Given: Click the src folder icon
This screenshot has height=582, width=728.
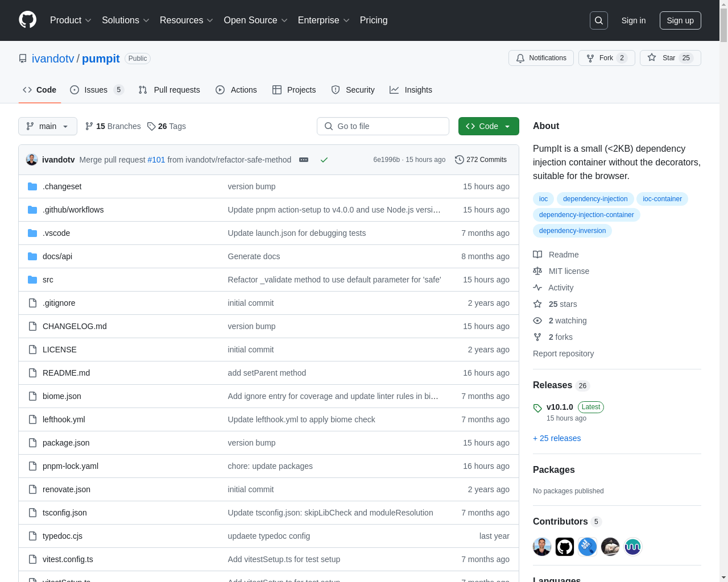Looking at the screenshot, I should pos(32,280).
